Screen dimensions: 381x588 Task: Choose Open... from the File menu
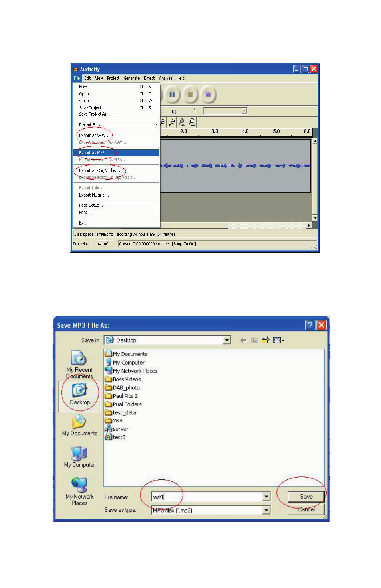pyautogui.click(x=116, y=94)
